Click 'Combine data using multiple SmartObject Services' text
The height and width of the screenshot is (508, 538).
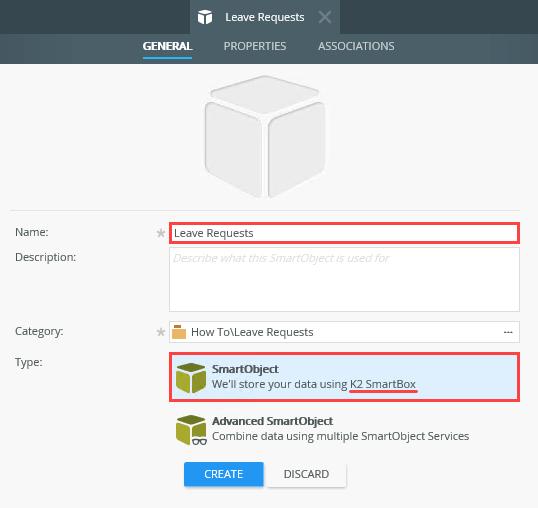click(x=340, y=436)
